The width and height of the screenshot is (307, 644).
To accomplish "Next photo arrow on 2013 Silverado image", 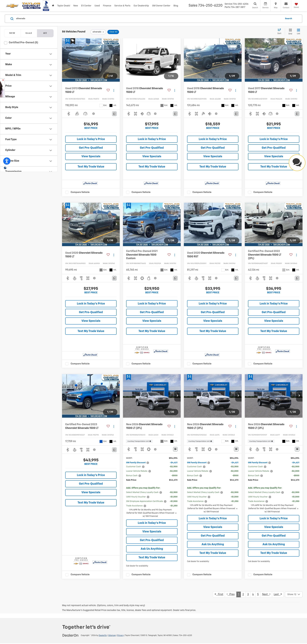I will click(x=116, y=59).
